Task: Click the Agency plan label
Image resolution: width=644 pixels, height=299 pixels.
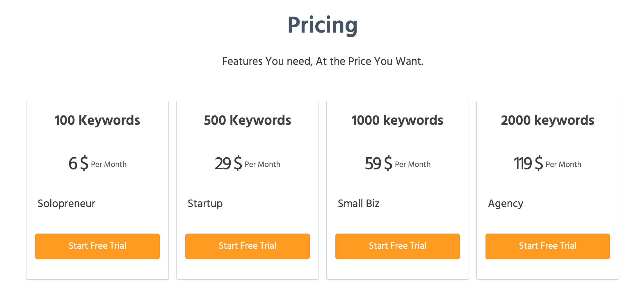Action: pos(506,204)
